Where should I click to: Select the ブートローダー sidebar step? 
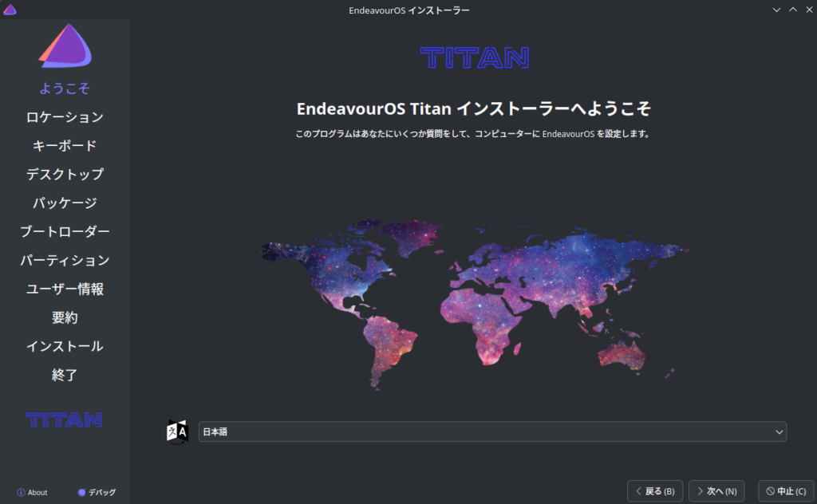click(x=65, y=232)
